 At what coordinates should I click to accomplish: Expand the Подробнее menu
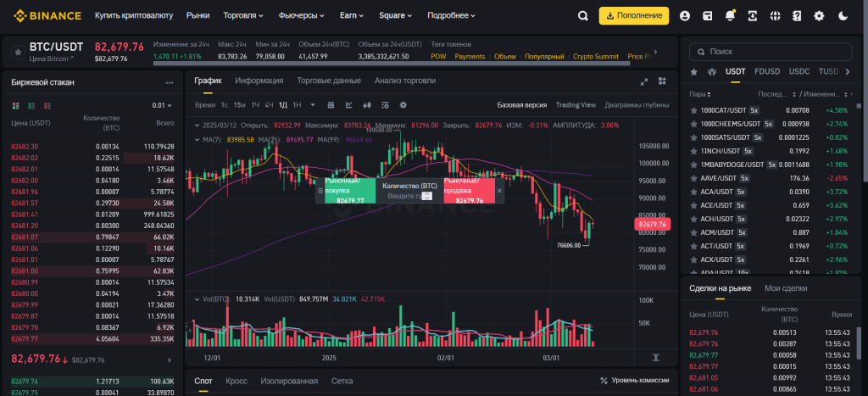click(x=451, y=15)
